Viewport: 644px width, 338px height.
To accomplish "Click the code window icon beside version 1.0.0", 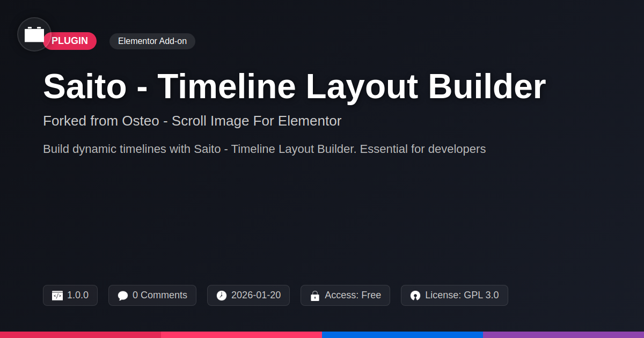I will [57, 296].
